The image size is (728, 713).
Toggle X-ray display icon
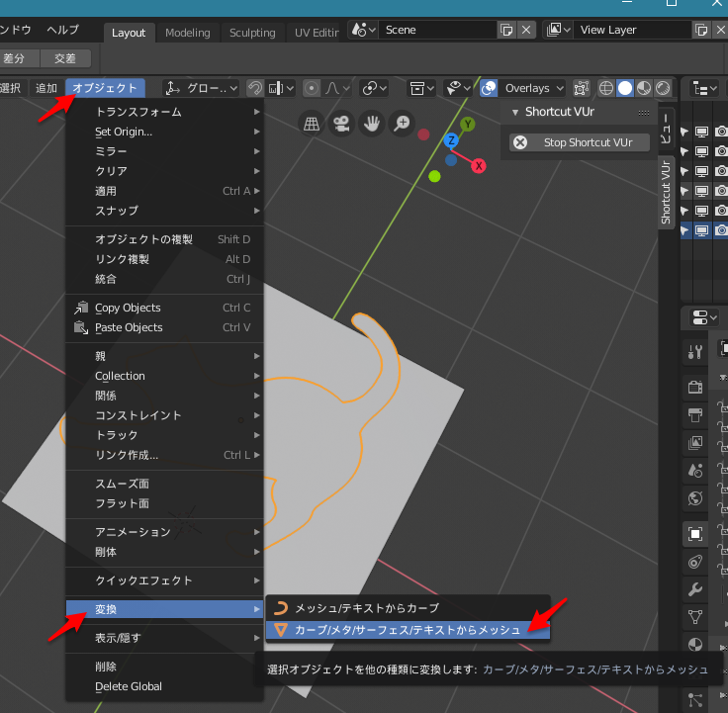coord(581,88)
